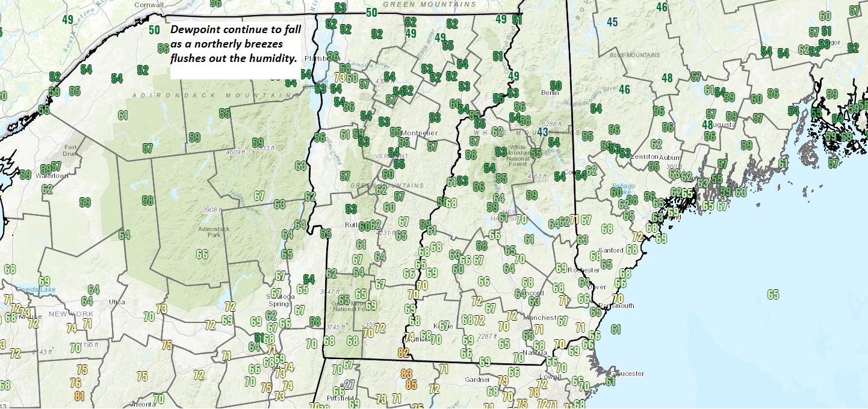Select the Saratoga Springs label
The height and width of the screenshot is (409, 868).
(x=282, y=300)
